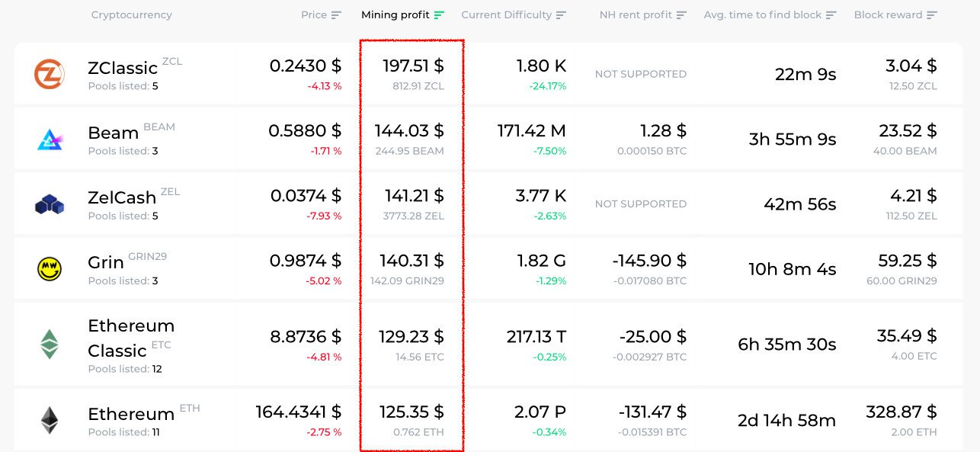Click block time 2d 14h 58m
The image size is (980, 452).
tap(787, 420)
